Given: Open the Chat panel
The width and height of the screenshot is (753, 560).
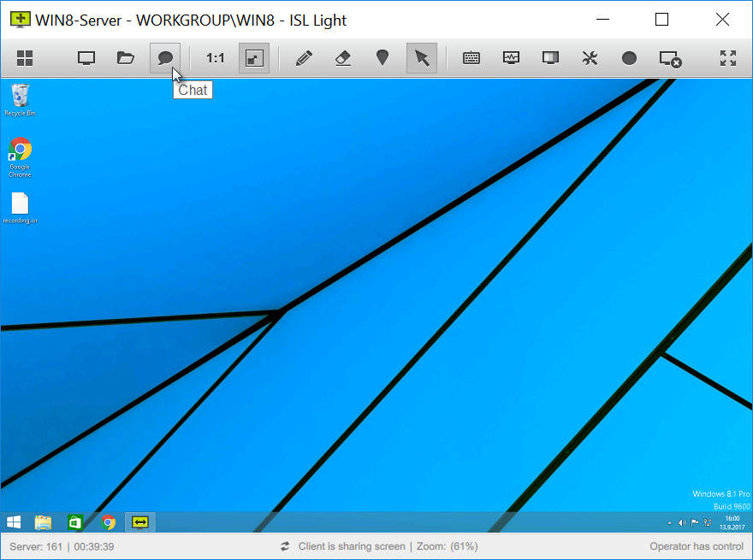Looking at the screenshot, I should 165,58.
